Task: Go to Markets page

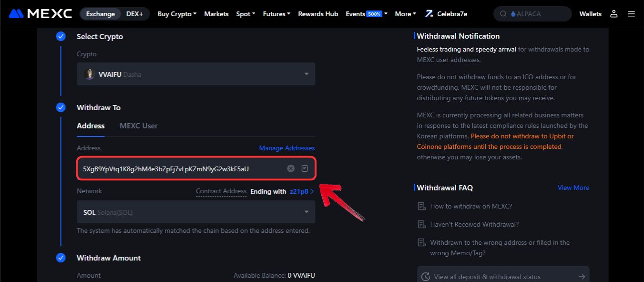Action: pyautogui.click(x=216, y=14)
